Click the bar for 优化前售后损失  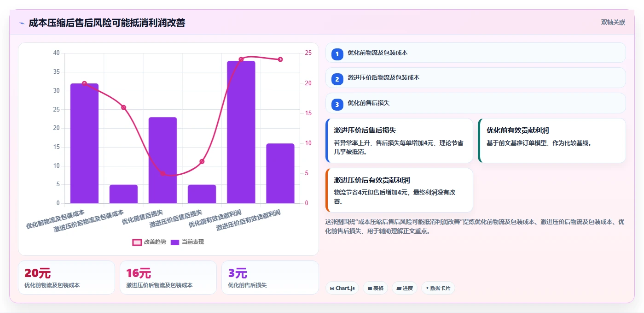(162, 160)
